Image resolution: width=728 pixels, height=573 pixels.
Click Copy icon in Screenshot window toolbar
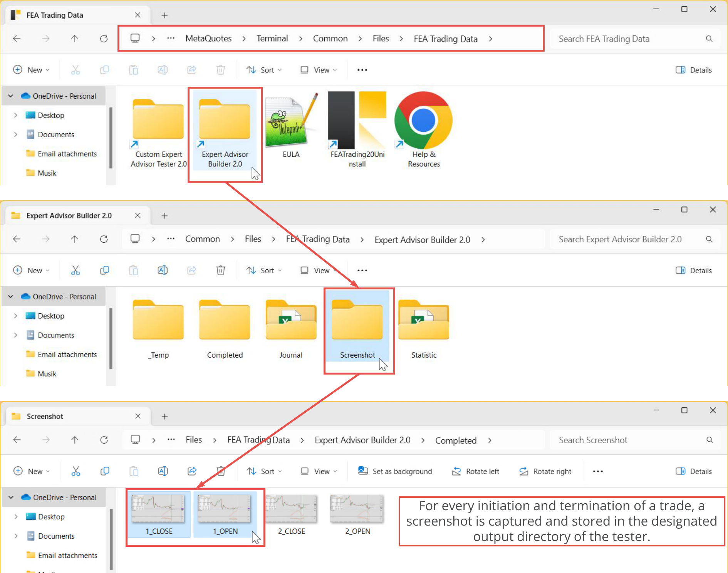point(105,471)
